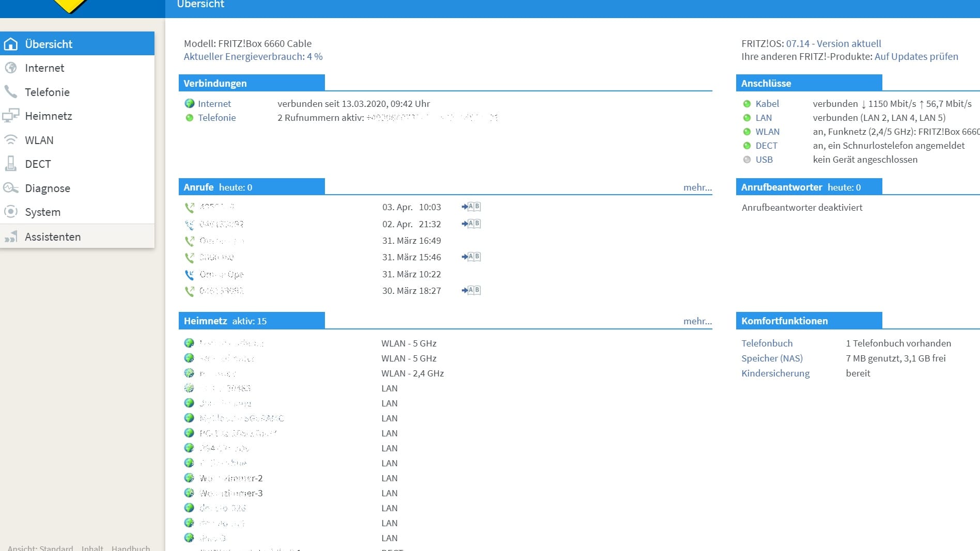
Task: Click the phone handset icon beside Telefonie in sidebar
Action: click(x=11, y=92)
